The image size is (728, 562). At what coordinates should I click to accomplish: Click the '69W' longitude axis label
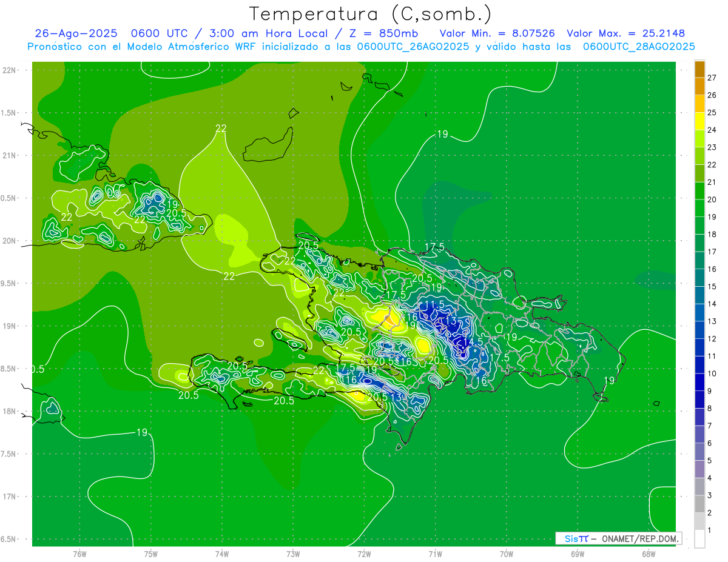pyautogui.click(x=578, y=554)
